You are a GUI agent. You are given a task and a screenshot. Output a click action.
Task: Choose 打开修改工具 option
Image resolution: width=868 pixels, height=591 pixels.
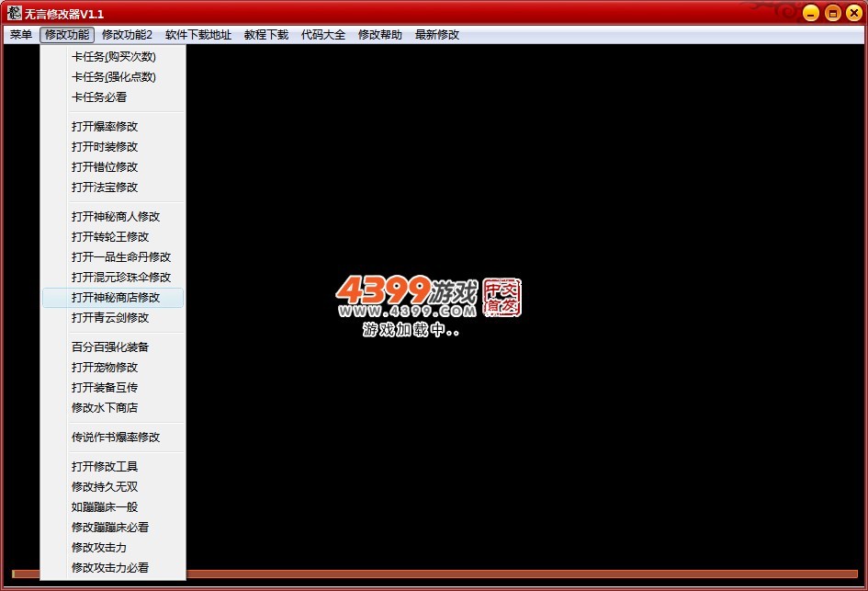pyautogui.click(x=113, y=466)
